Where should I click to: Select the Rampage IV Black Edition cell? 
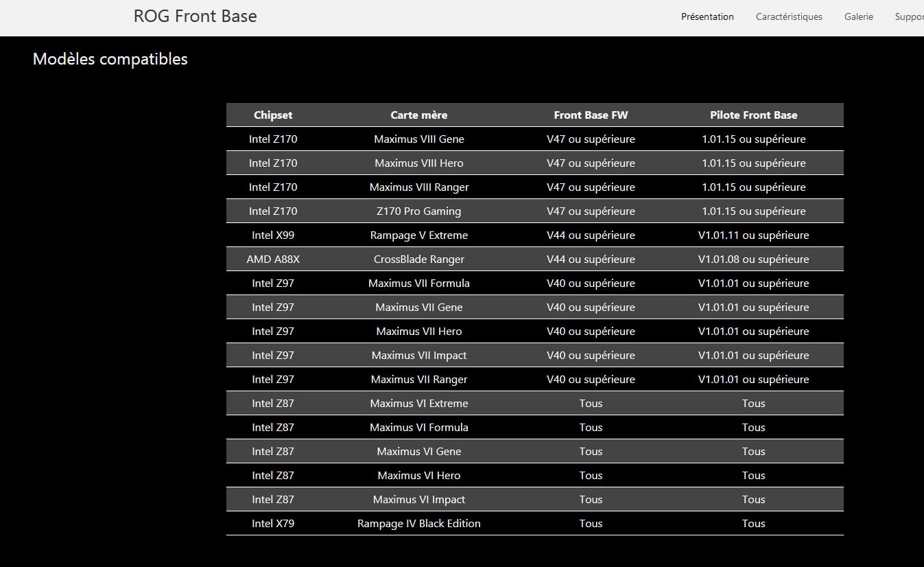point(419,524)
